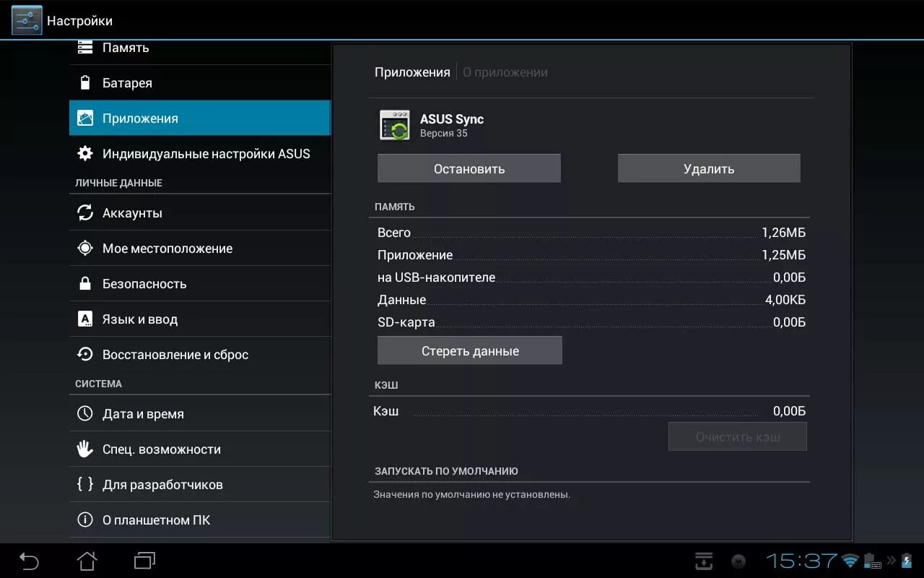Image resolution: width=924 pixels, height=578 pixels.
Task: Tap the SD-карта row label
Action: tap(406, 322)
